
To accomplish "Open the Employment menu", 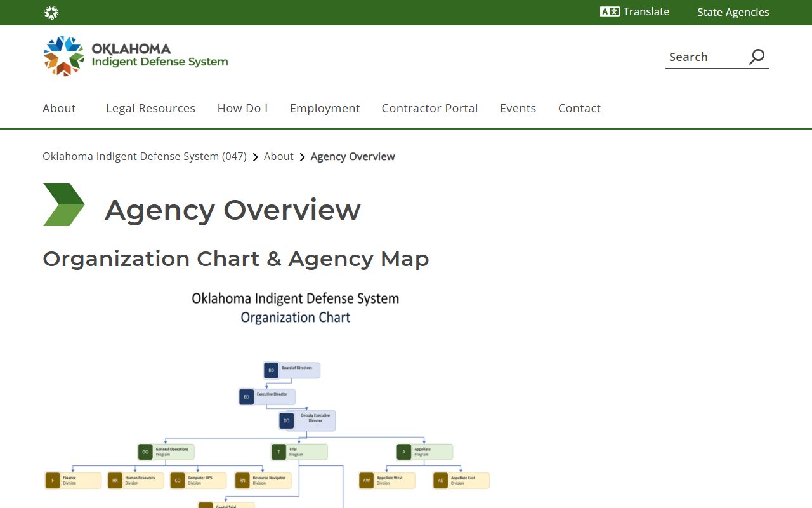I will pyautogui.click(x=325, y=109).
